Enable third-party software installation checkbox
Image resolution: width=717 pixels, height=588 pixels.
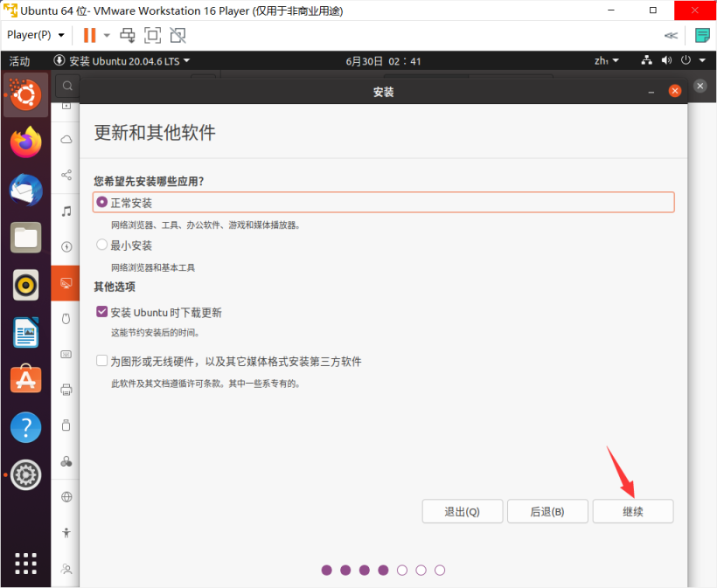click(102, 361)
